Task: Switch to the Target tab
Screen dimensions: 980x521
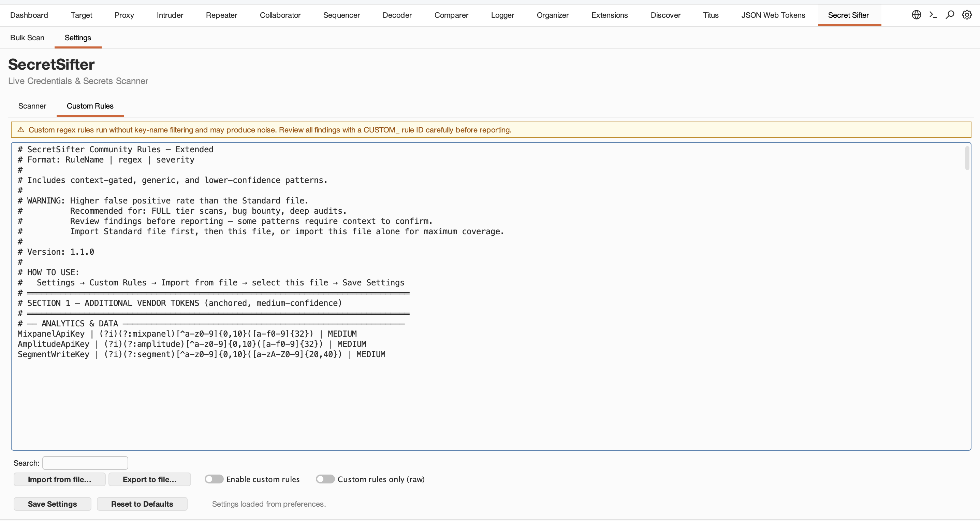Action: pos(82,15)
